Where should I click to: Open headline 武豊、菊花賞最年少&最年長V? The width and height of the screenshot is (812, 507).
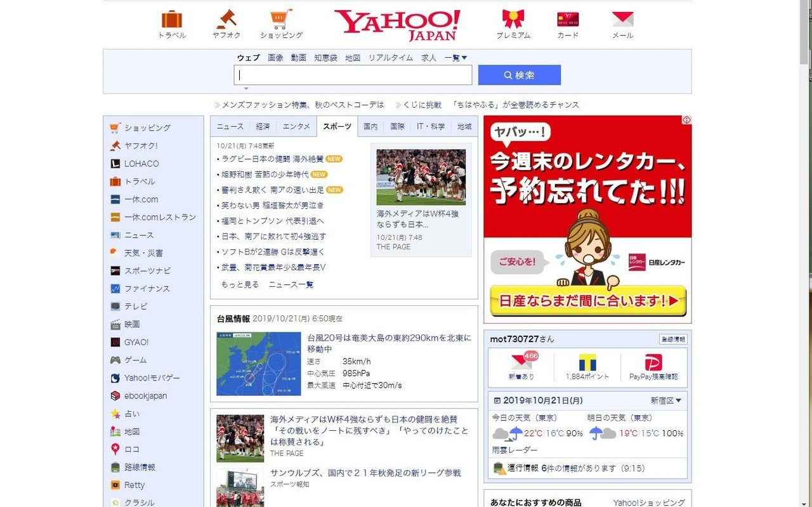point(273,267)
